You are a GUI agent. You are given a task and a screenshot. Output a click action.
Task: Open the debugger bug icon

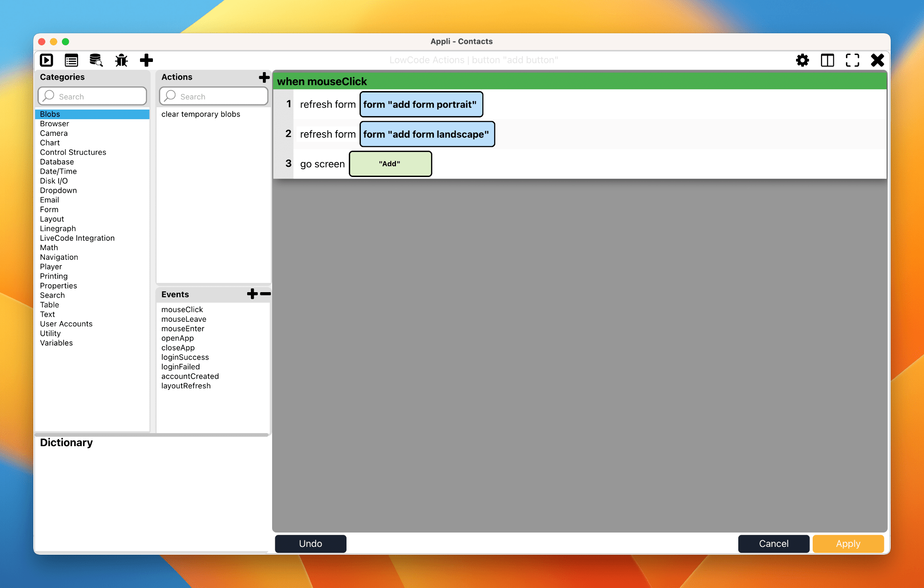pyautogui.click(x=122, y=60)
